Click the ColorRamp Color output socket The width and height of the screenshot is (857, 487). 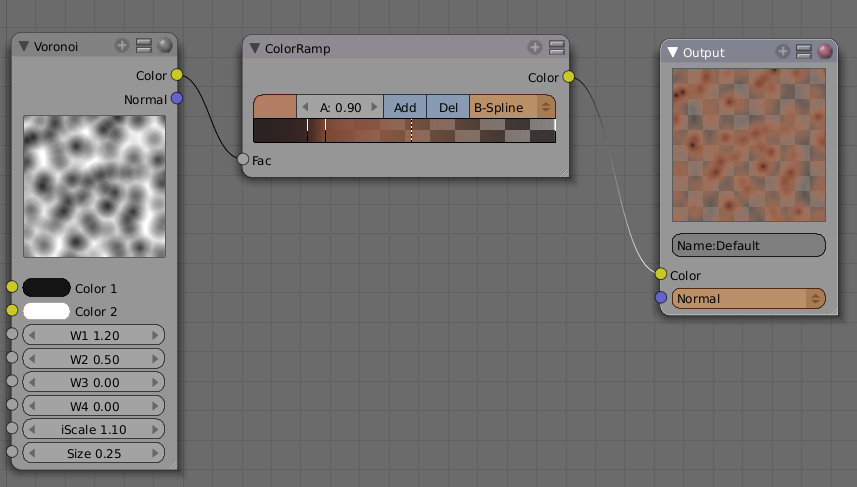[x=568, y=77]
